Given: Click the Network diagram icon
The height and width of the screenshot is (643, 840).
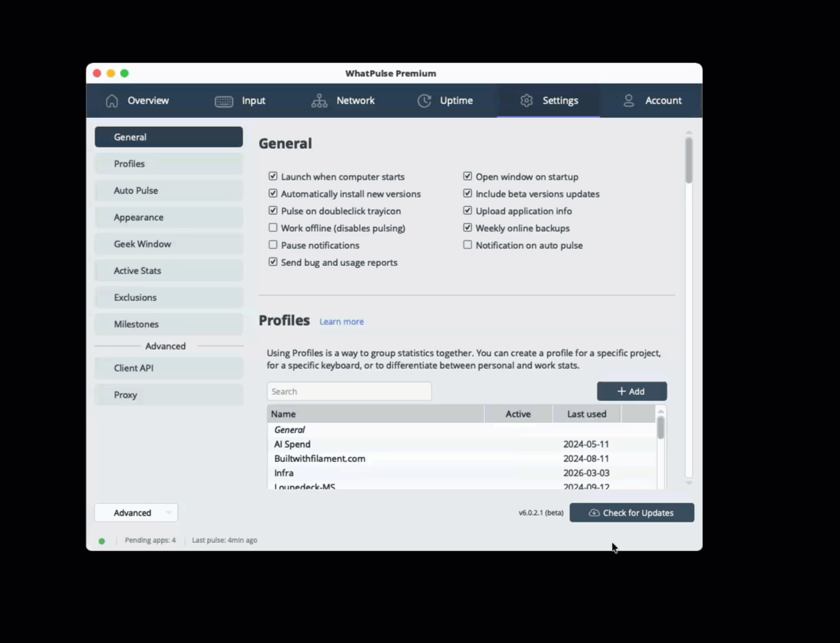Looking at the screenshot, I should (319, 101).
